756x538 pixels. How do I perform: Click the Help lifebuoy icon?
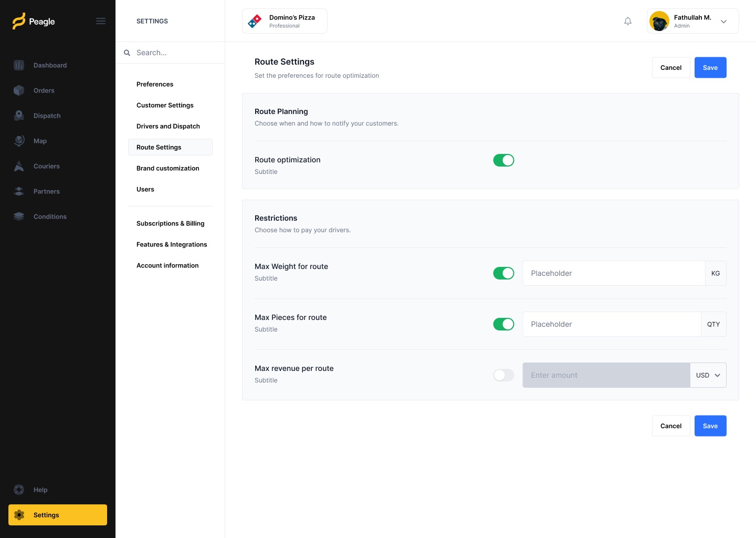click(x=19, y=490)
